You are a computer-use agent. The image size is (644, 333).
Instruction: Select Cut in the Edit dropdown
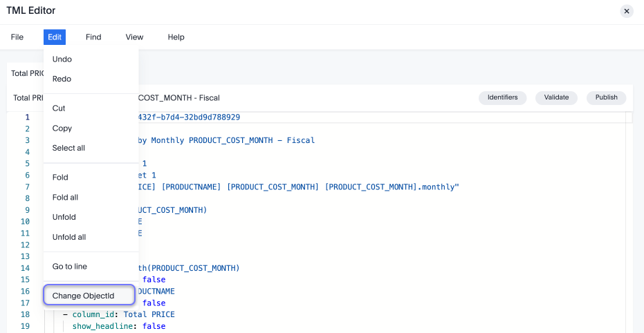tap(59, 108)
